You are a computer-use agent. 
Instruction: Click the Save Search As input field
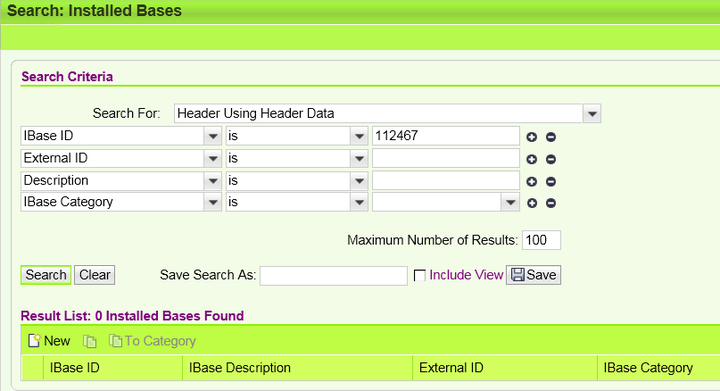click(333, 276)
